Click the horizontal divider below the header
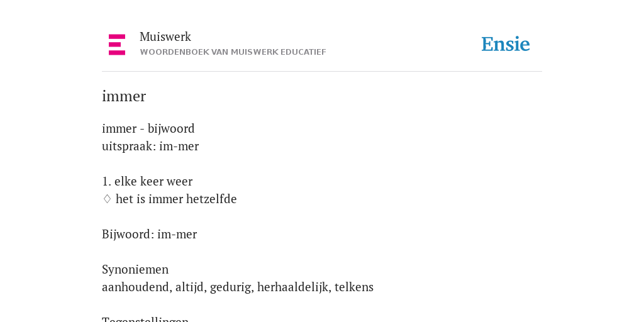644x322 pixels. 322,72
